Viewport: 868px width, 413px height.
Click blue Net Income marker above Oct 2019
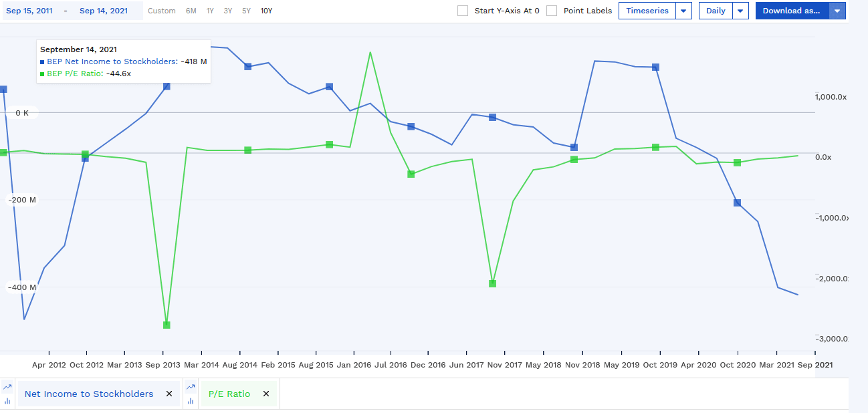coord(655,67)
